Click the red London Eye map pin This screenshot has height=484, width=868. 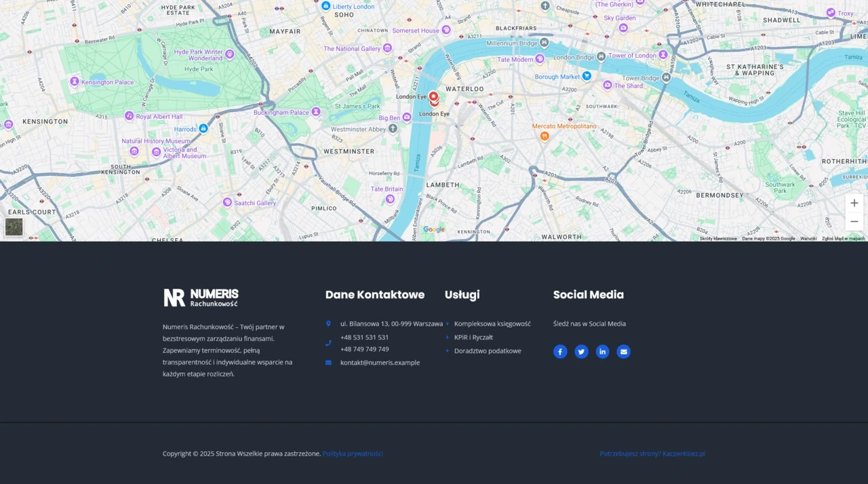(x=434, y=99)
